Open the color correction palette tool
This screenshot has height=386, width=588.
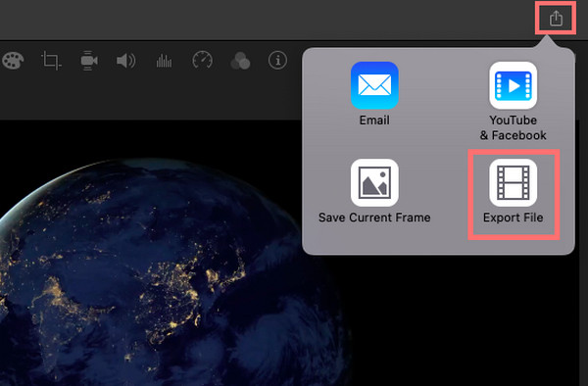tap(13, 61)
